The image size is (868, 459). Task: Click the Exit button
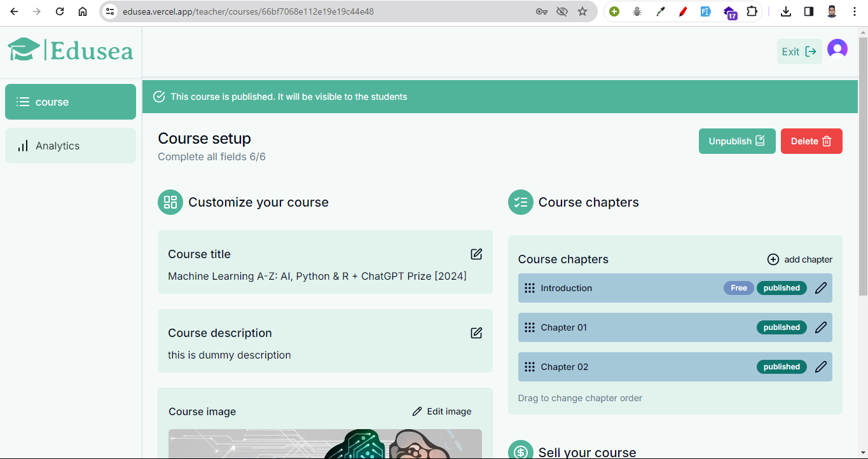(799, 51)
